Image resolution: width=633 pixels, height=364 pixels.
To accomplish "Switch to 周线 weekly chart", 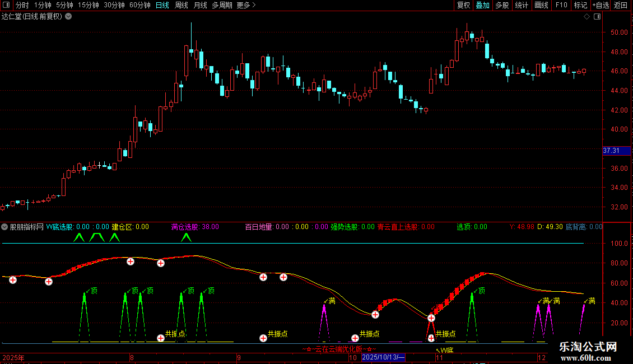I will 181,5.
